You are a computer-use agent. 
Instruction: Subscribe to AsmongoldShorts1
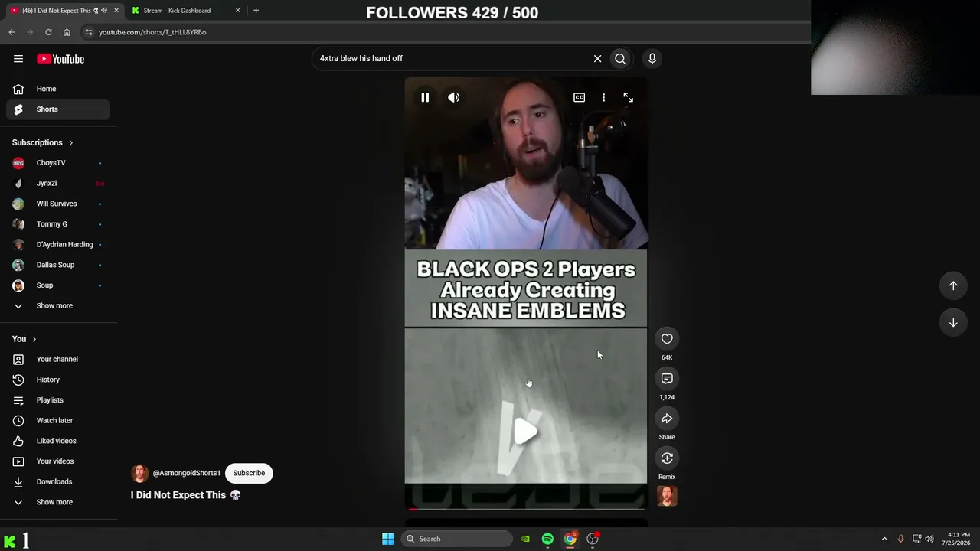[x=249, y=473]
